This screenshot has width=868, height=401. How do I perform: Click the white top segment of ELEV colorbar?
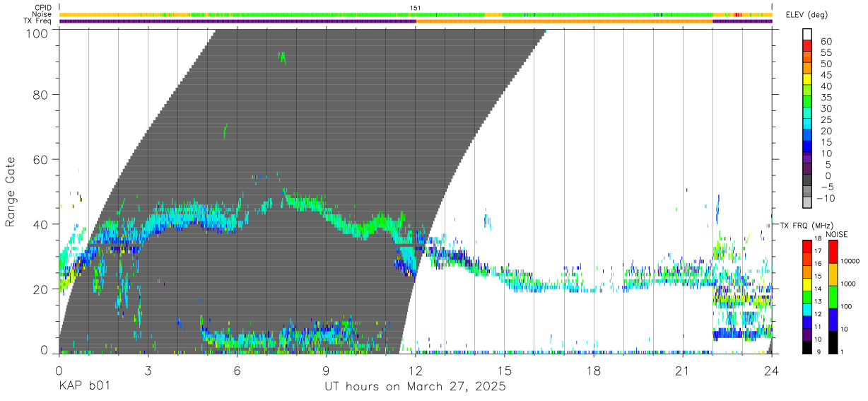point(807,34)
